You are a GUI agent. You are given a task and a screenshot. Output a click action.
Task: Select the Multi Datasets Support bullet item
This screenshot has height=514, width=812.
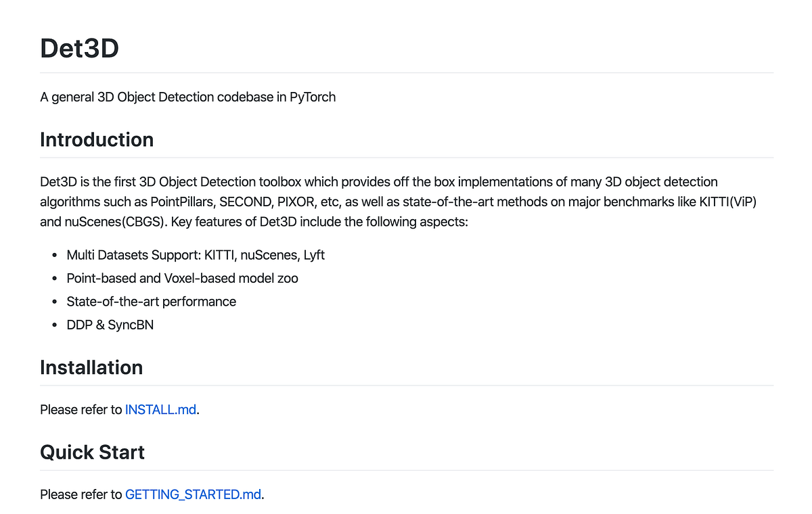tap(196, 255)
